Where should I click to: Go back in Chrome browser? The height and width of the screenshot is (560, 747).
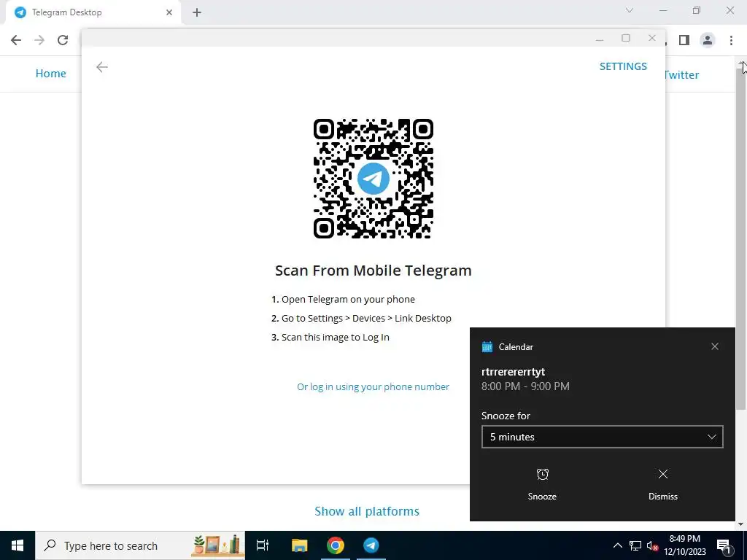point(16,40)
